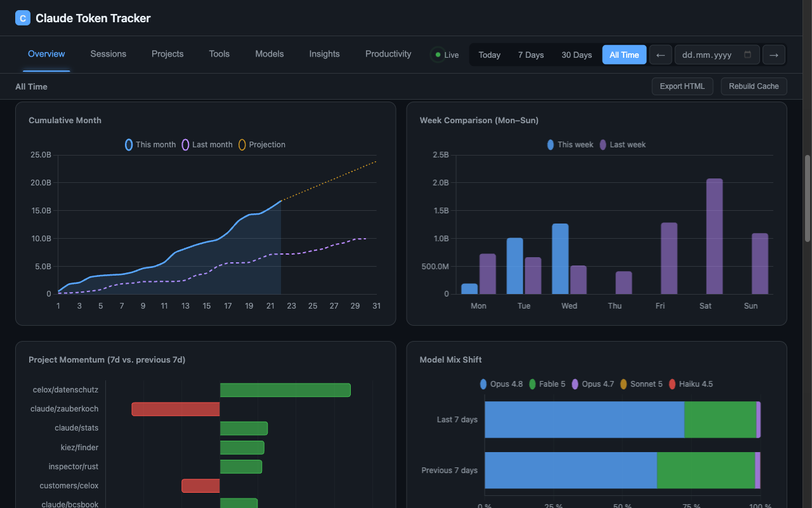Select the All Time range
Screen dimensions: 812x508
click(624, 55)
